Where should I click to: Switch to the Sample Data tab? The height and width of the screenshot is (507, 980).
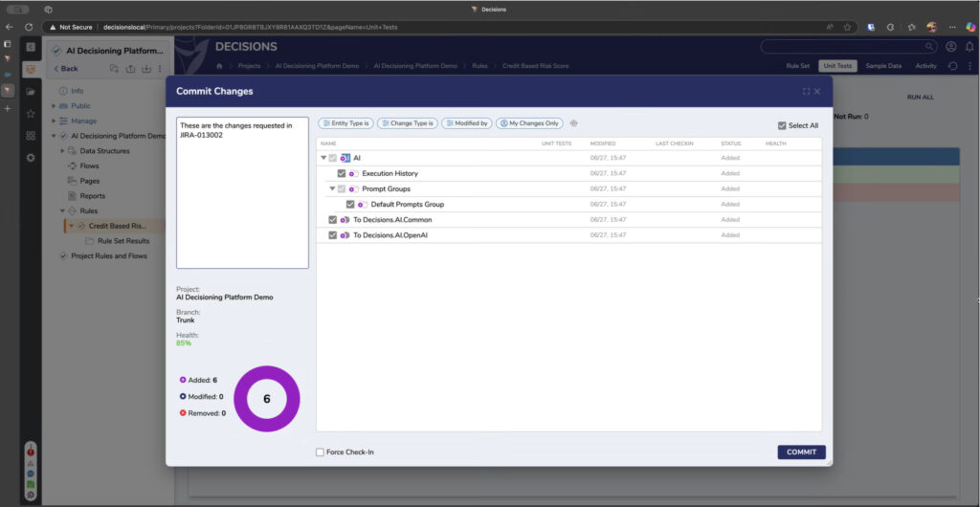tap(882, 66)
